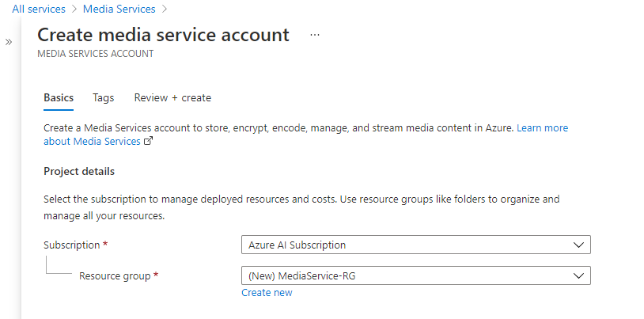Switch to the Tags tab
Screen dimensions: 644x319
[103, 98]
